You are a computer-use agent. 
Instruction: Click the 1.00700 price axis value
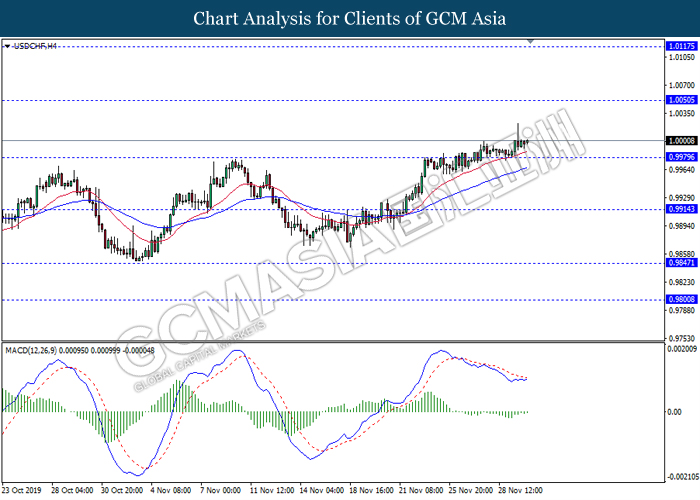[682, 85]
